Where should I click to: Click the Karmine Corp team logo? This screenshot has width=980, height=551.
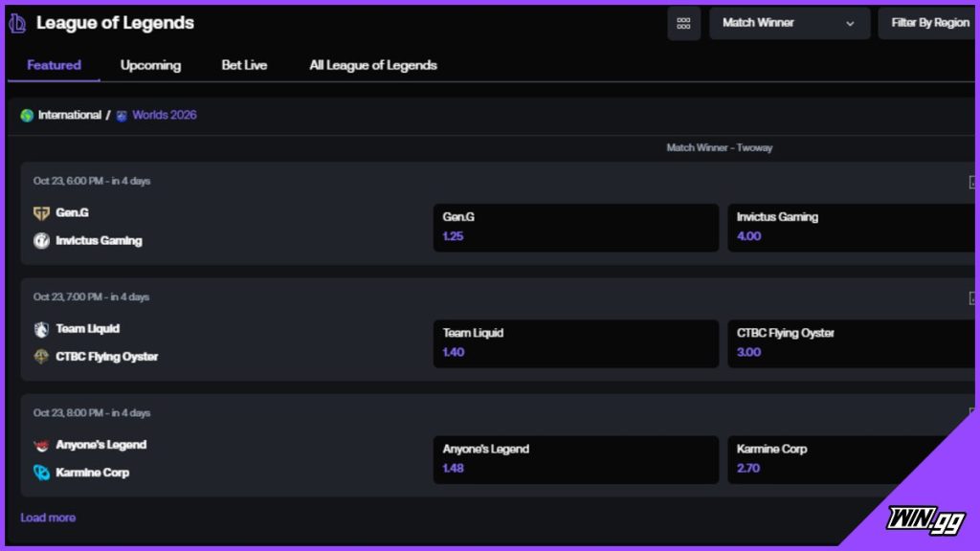click(41, 473)
